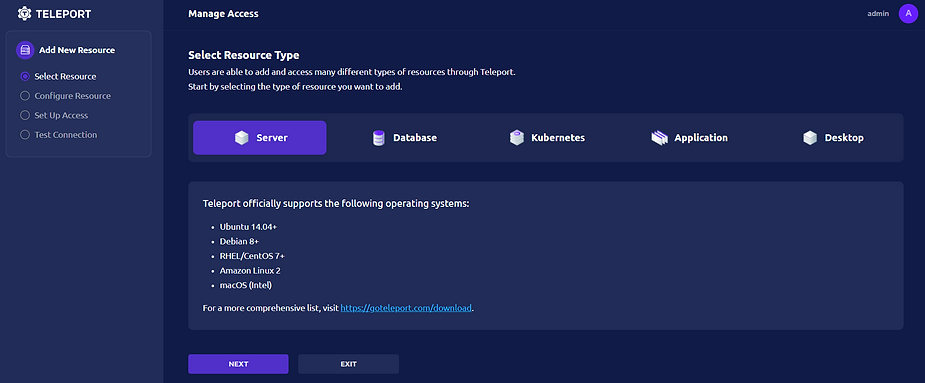925x383 pixels.
Task: Click the Desktop cube icon
Action: [x=810, y=138]
